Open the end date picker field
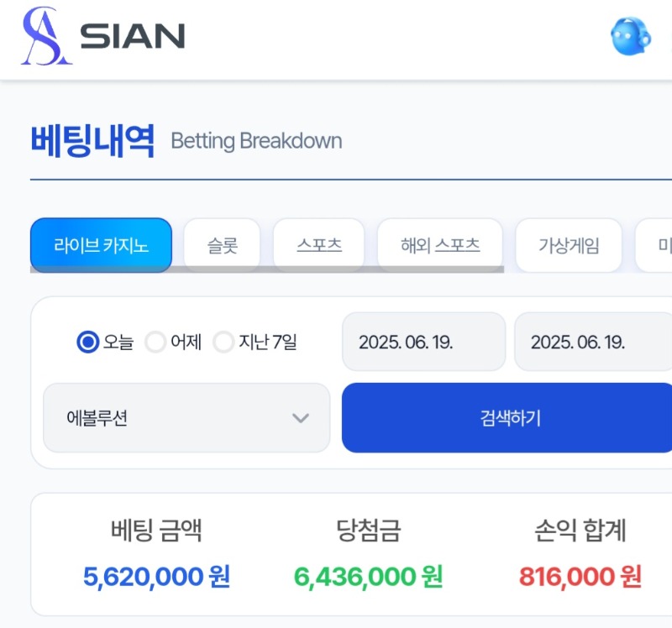 [593, 342]
